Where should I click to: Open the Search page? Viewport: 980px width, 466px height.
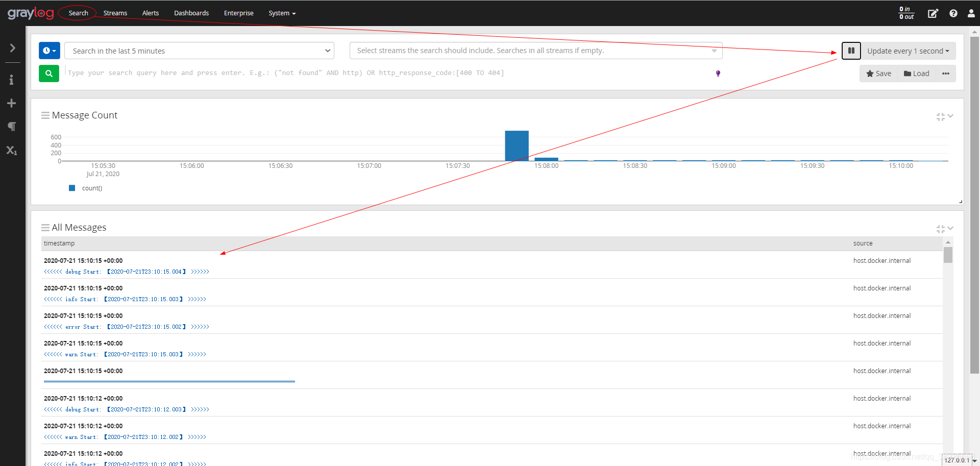point(78,13)
